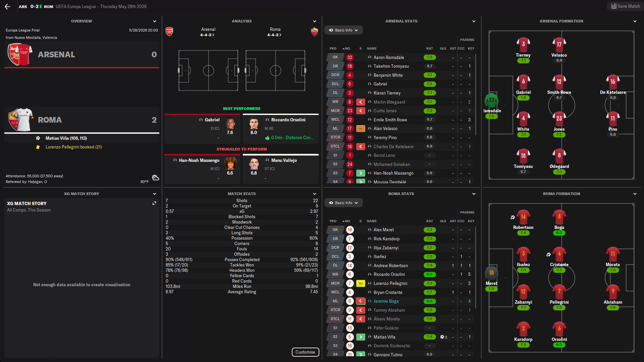Click the Arsenal club badge in Analysis

[x=169, y=32]
